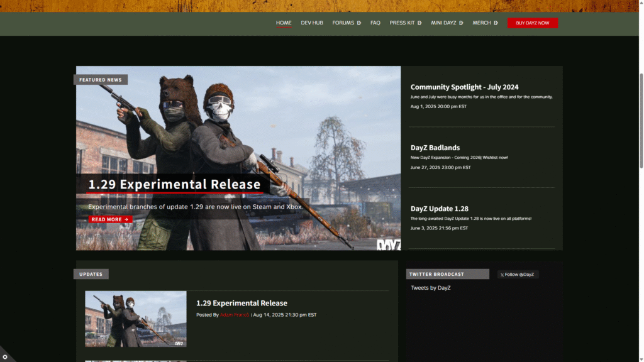Screen dimensions: 644x362
Task: Click the cookie settings icon at bottom-left corner
Action: click(5, 357)
